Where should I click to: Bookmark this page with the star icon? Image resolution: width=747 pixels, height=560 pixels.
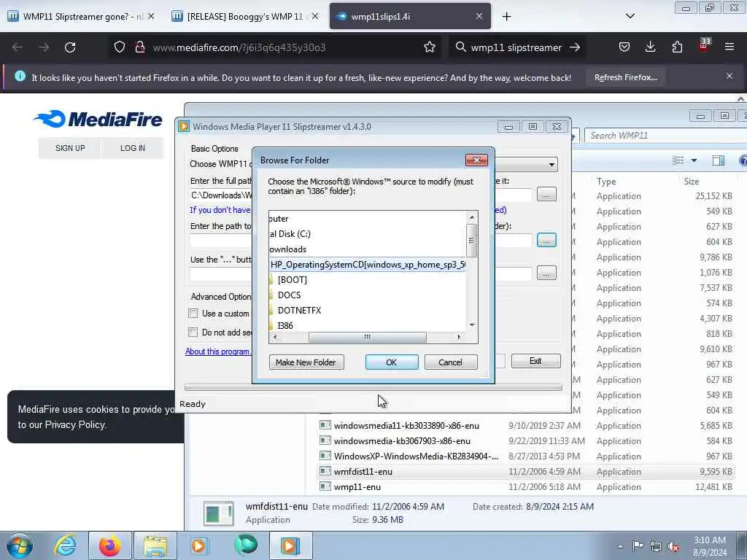429,47
